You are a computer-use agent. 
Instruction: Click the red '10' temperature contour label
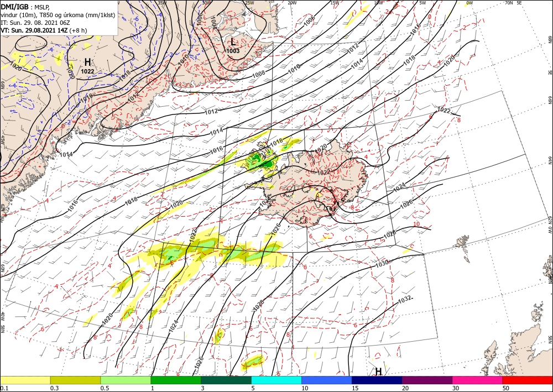click(x=416, y=224)
